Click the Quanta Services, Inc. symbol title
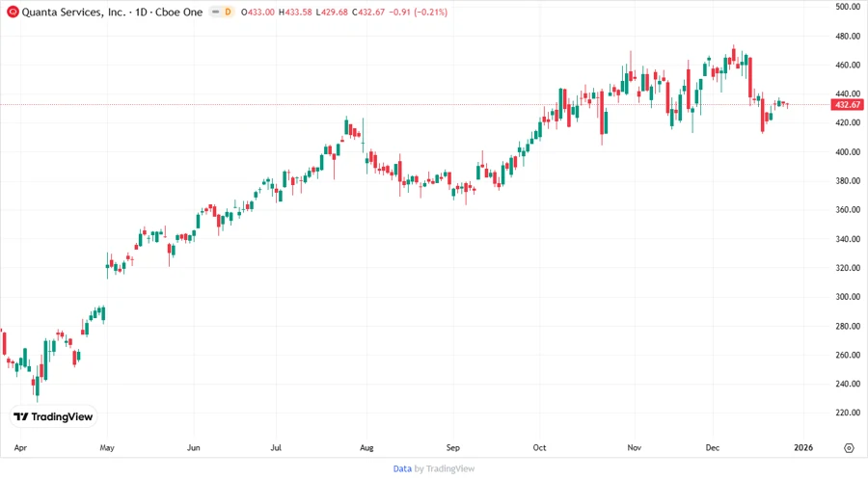This screenshot has height=480, width=868. (73, 13)
